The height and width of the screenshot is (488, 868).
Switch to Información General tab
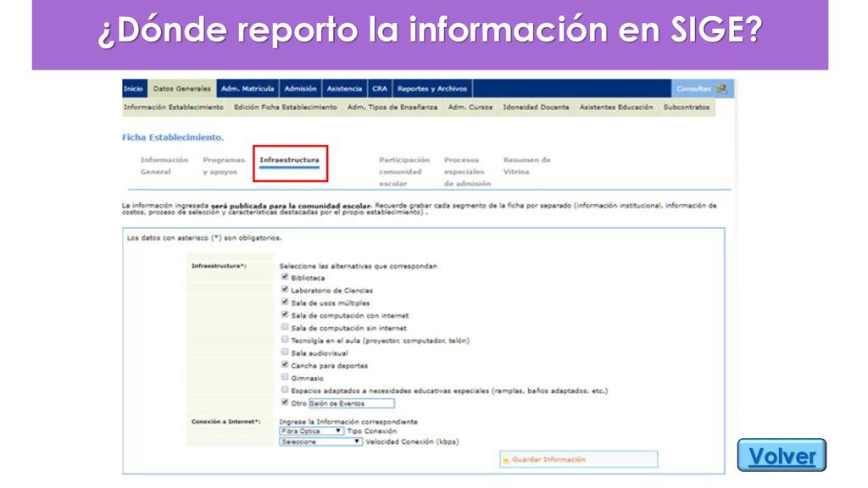164,165
